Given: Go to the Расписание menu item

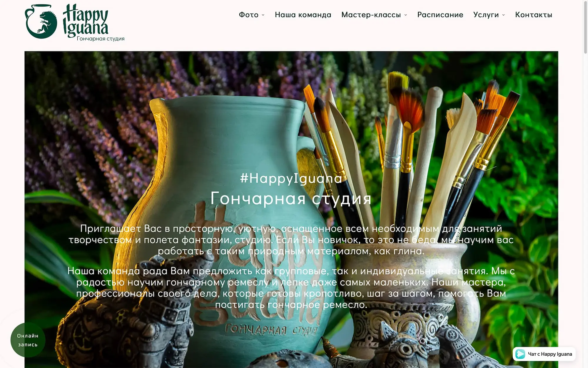Looking at the screenshot, I should pyautogui.click(x=440, y=15).
